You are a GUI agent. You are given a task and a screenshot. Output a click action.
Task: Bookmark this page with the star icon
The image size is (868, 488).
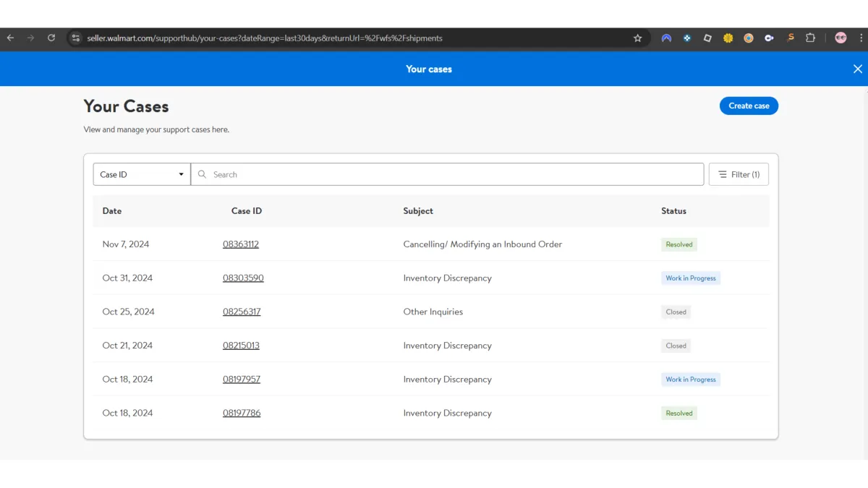pos(637,38)
